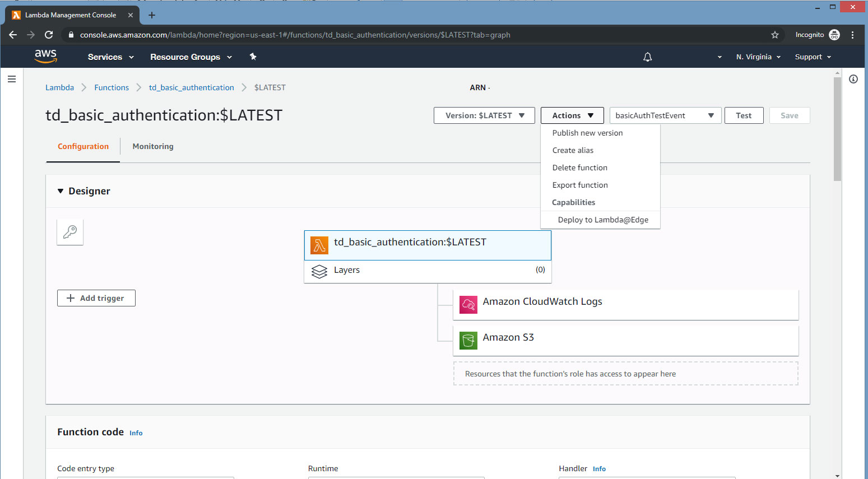The height and width of the screenshot is (479, 868).
Task: Click the Runtime label
Action: (323, 468)
